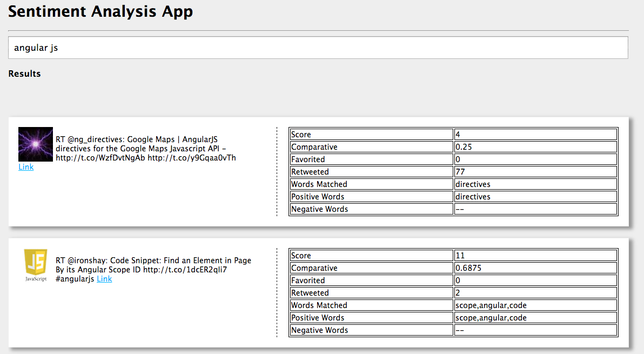Click the Sentiment Analysis App heading

[100, 11]
